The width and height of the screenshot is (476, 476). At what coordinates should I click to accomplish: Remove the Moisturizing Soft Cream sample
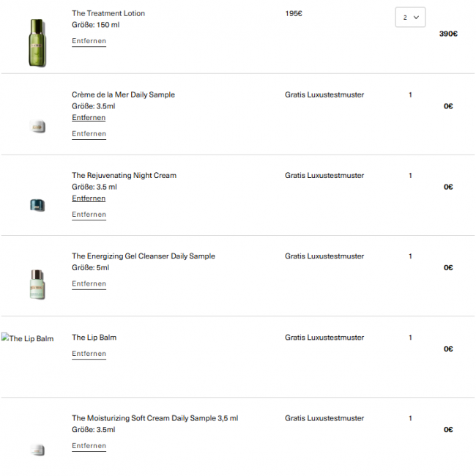click(x=89, y=446)
